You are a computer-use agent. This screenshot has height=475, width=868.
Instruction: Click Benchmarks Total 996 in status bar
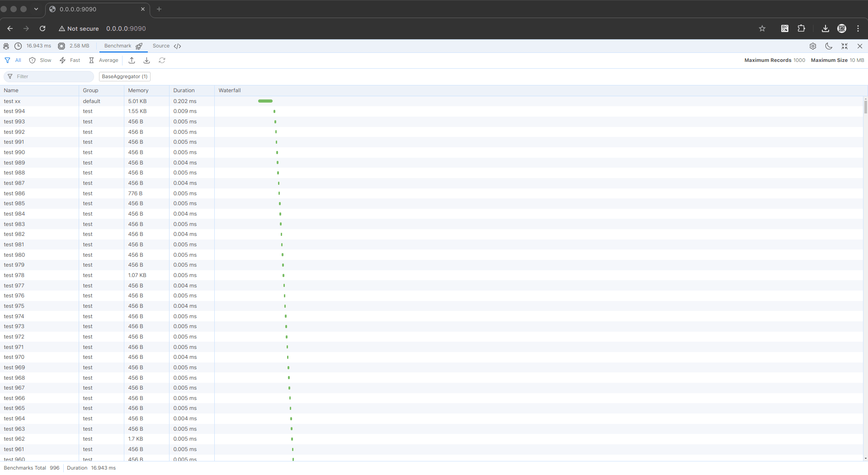click(32, 468)
